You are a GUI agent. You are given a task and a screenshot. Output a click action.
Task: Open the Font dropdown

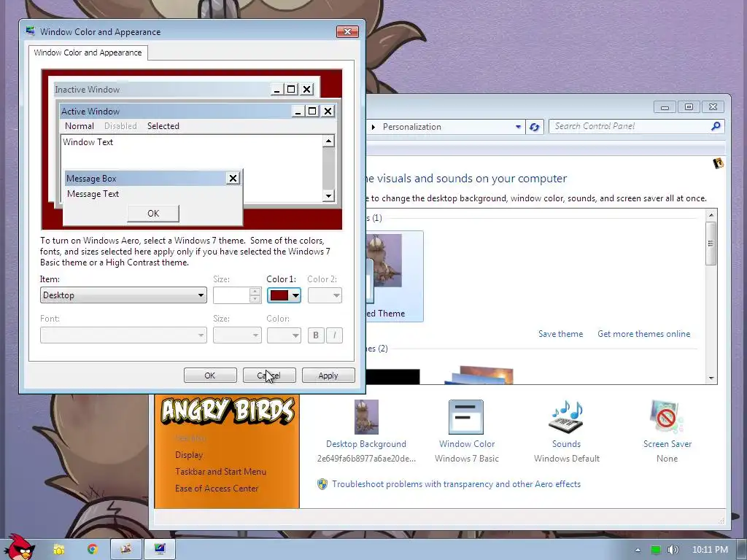point(123,335)
